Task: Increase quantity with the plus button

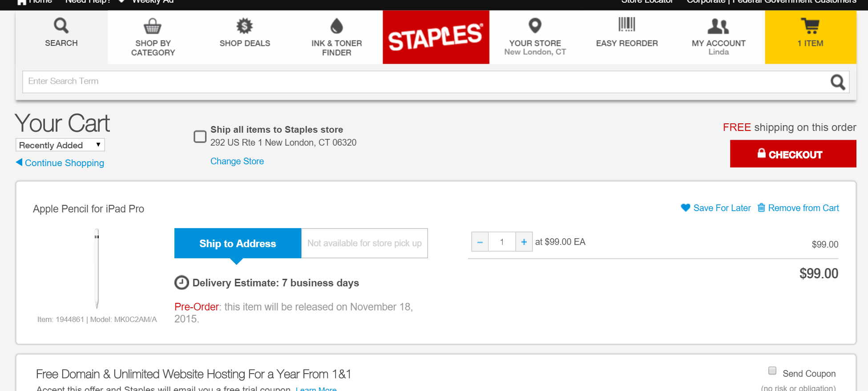Action: tap(524, 242)
